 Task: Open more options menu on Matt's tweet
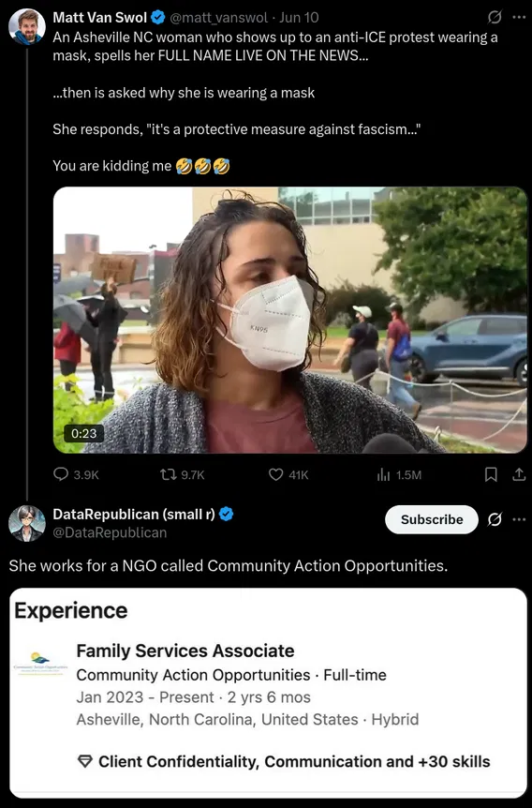[519, 17]
